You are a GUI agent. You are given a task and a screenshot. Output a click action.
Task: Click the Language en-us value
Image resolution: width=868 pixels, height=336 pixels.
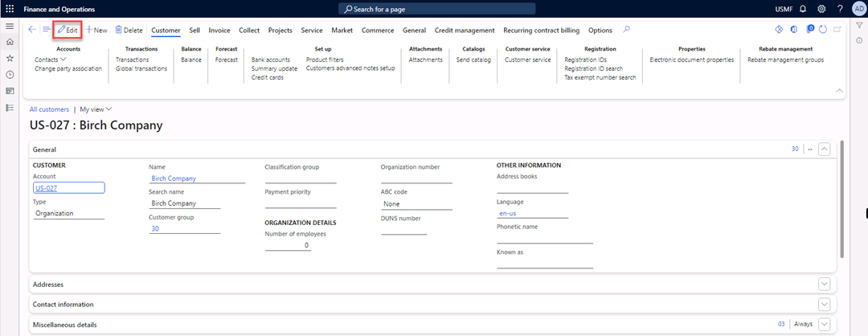508,213
